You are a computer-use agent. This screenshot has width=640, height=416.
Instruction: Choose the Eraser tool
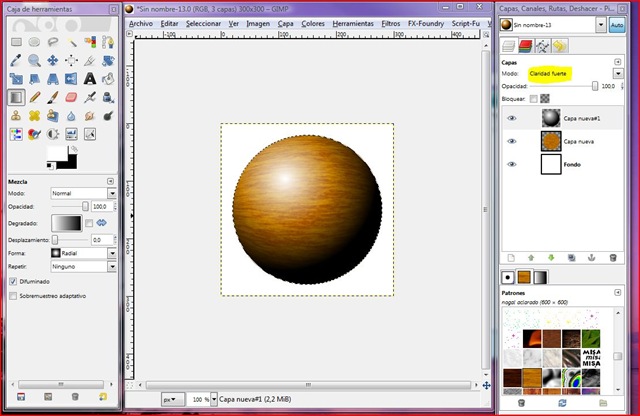coord(71,97)
